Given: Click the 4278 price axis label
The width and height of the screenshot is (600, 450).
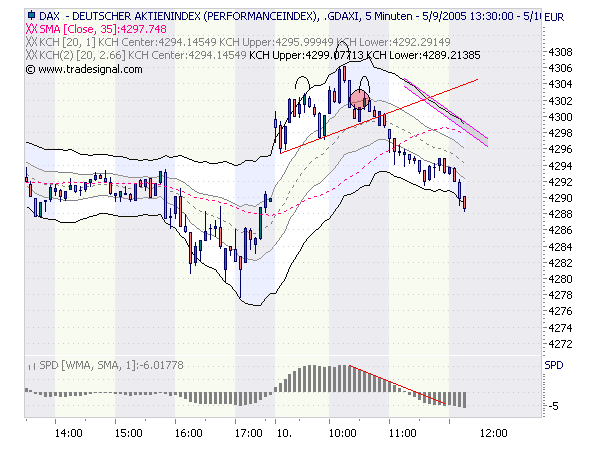Looking at the screenshot, I should pyautogui.click(x=560, y=295).
